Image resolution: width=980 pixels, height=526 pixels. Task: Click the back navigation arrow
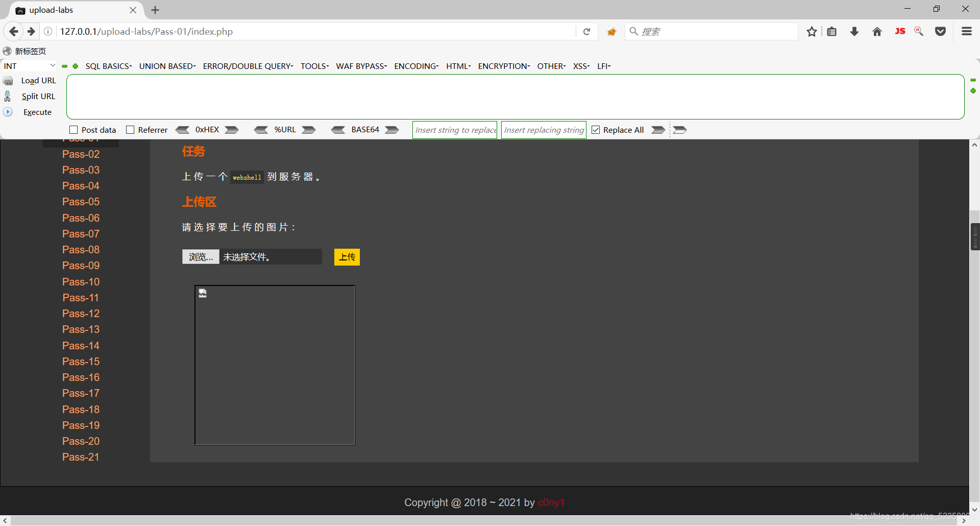point(14,32)
